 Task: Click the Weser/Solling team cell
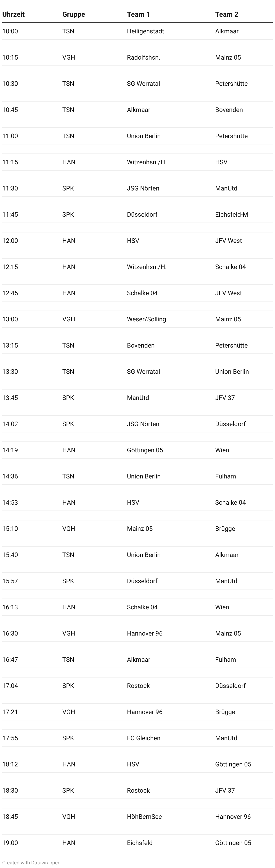tap(147, 319)
